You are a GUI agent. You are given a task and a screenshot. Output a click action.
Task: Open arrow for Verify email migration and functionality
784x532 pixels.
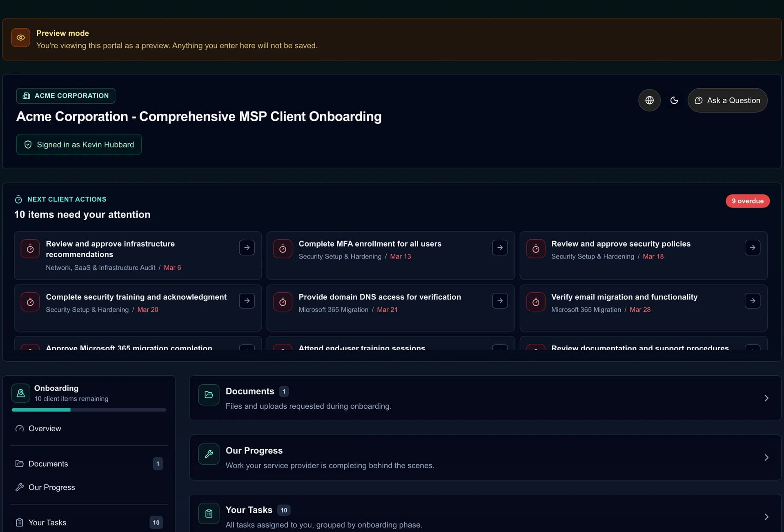pos(752,301)
